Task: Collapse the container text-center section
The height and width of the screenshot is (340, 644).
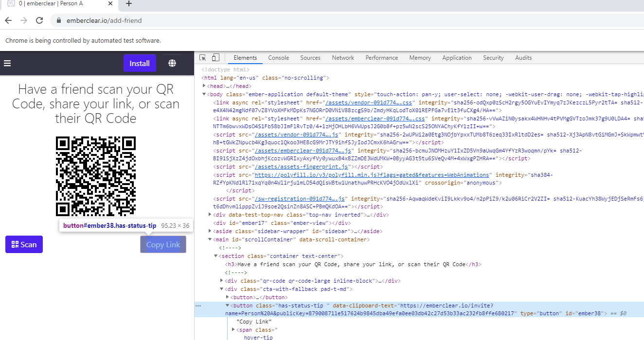Action: click(x=216, y=256)
